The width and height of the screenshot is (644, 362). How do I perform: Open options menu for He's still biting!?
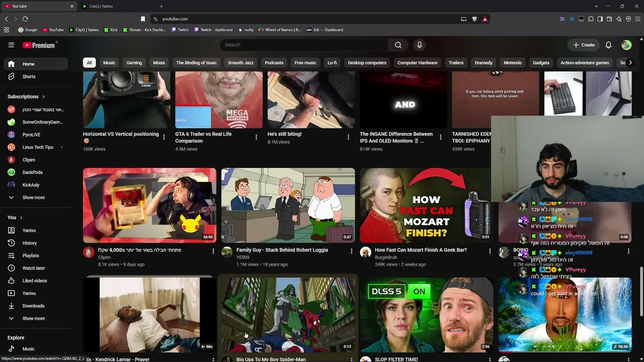(348, 137)
